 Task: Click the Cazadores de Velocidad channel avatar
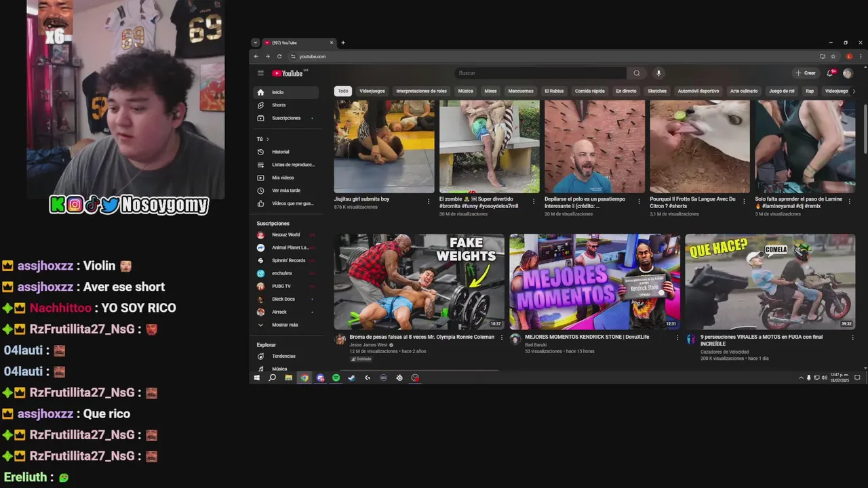tap(691, 340)
